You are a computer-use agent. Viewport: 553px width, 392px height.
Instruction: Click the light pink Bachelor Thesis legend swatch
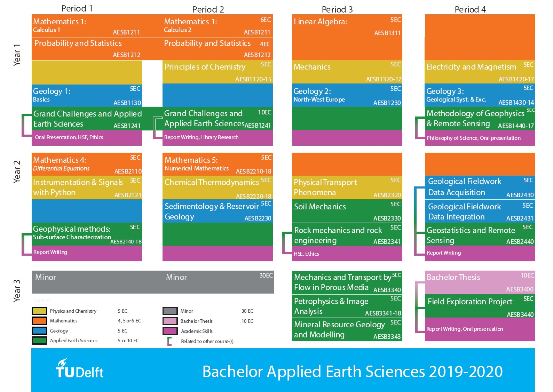coord(170,321)
